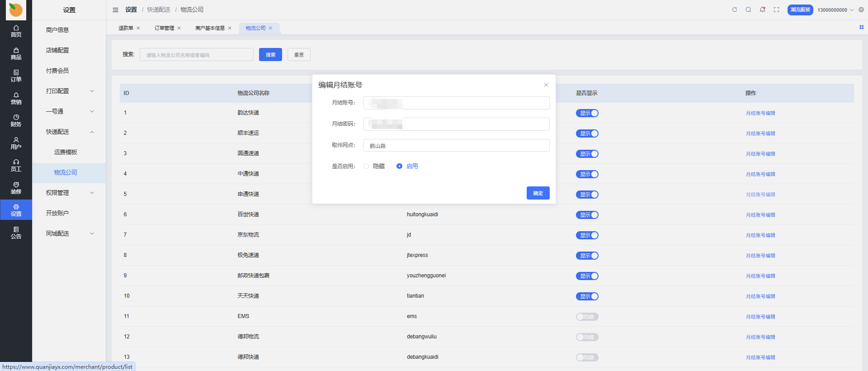
Task: Click the 确定 button in dialog
Action: tap(538, 193)
